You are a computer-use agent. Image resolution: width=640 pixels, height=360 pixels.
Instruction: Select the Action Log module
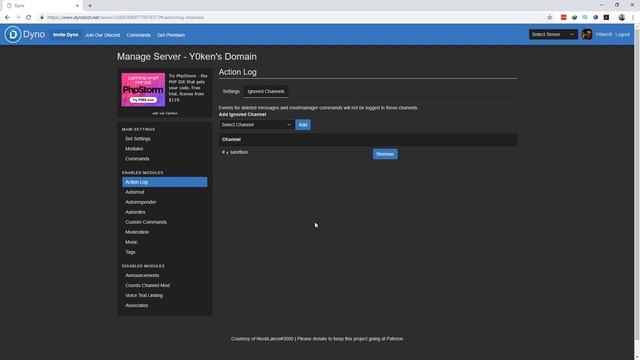point(164,182)
